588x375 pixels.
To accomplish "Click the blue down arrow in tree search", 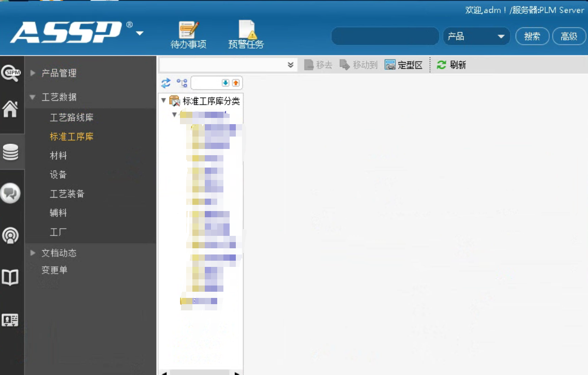I will 225,83.
